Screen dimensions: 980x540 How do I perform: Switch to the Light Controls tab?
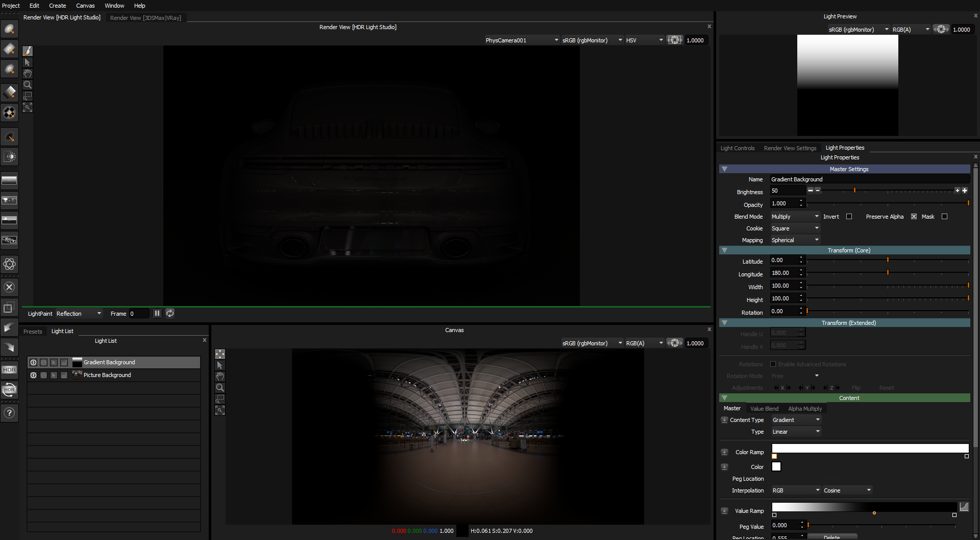pyautogui.click(x=737, y=148)
